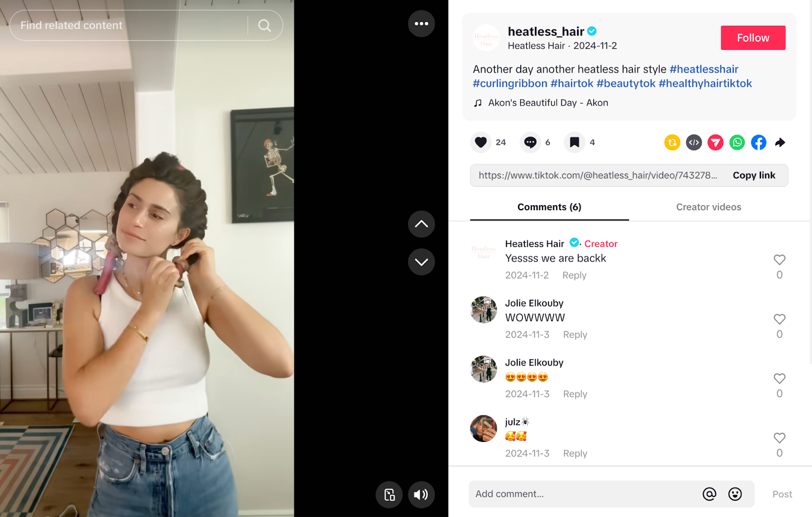Open the comments bubble icon
812x517 pixels.
click(x=530, y=143)
